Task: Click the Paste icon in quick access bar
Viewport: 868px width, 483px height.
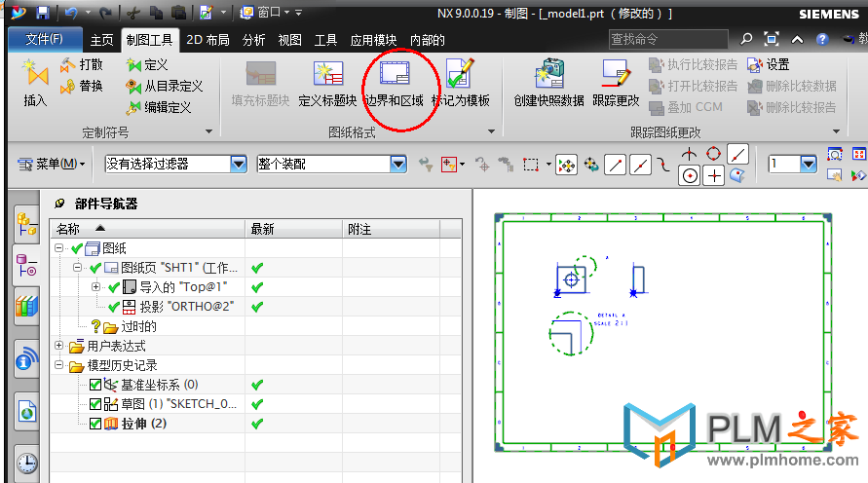Action: [x=179, y=12]
